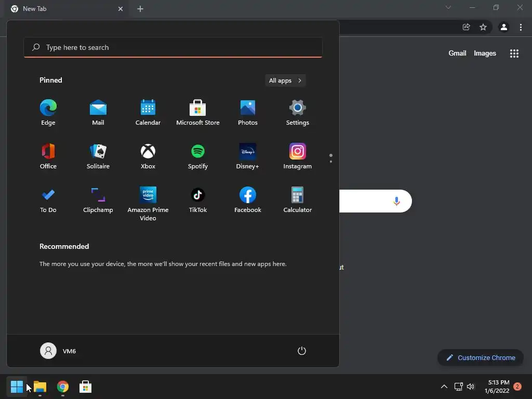Open notifications badge showing 2

coord(517,387)
